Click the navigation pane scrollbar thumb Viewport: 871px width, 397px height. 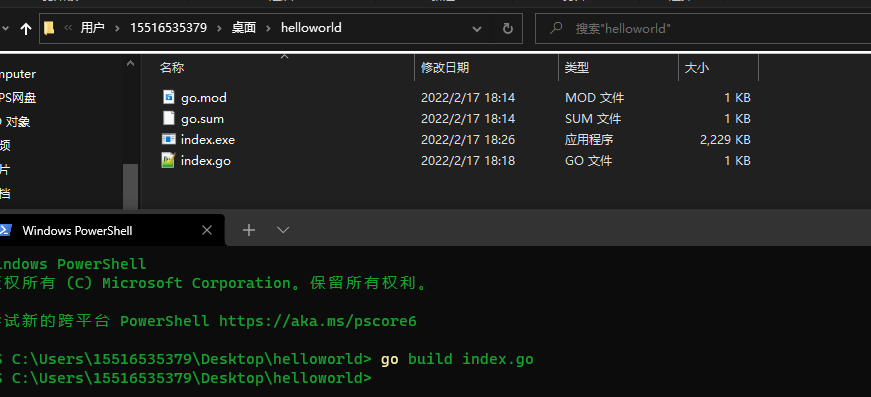[x=131, y=186]
